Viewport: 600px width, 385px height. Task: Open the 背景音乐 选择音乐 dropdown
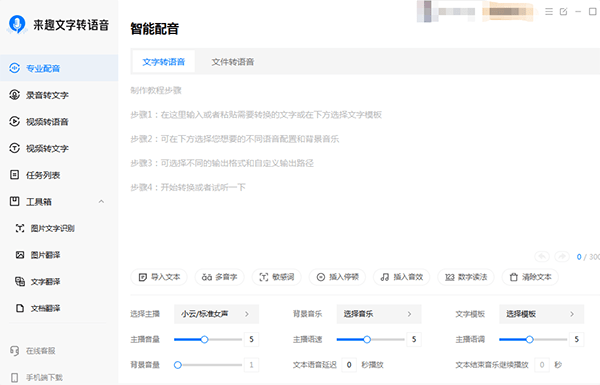click(x=379, y=314)
